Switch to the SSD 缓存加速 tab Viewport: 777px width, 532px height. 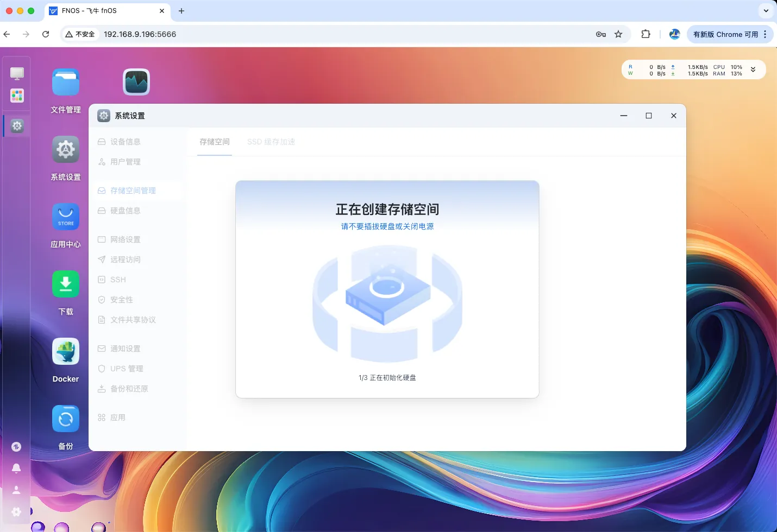(271, 142)
